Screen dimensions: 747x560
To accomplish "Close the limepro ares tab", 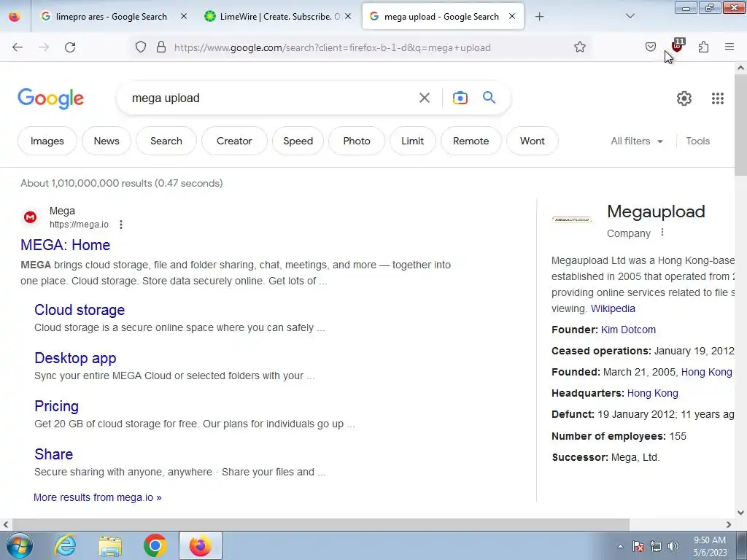I will tap(184, 17).
